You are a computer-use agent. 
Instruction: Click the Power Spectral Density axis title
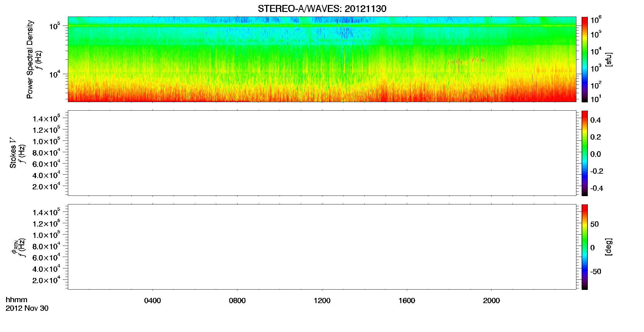pos(30,59)
